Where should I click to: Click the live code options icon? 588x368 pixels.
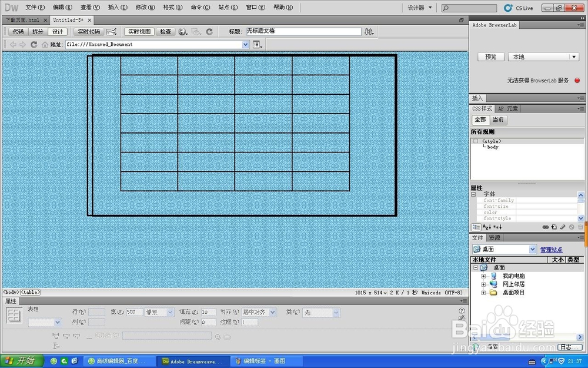(x=111, y=32)
